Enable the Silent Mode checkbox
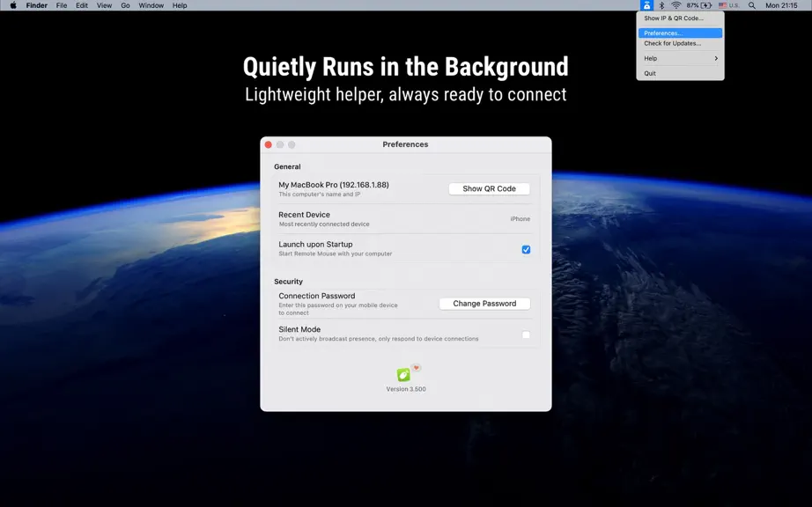Screen dimensions: 812x507 coord(526,334)
